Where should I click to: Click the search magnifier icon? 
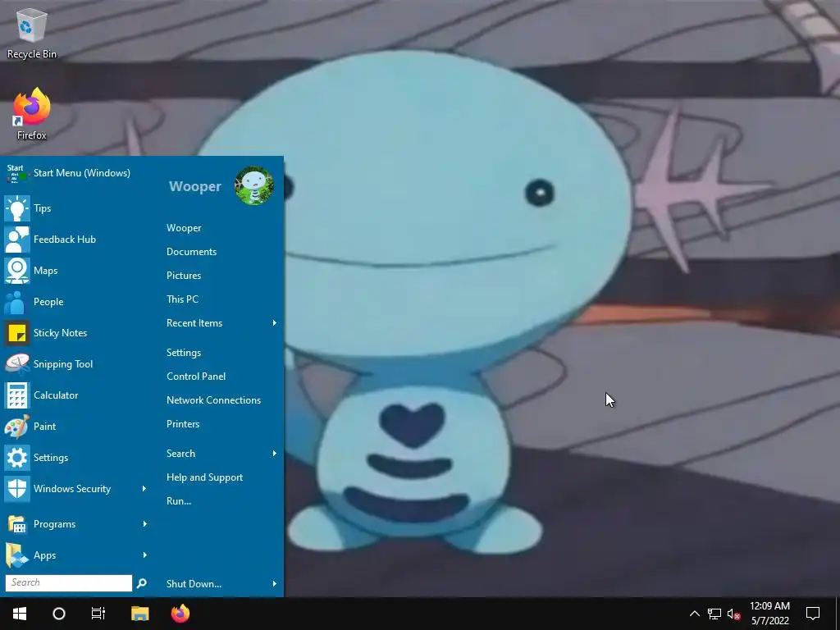pos(141,583)
